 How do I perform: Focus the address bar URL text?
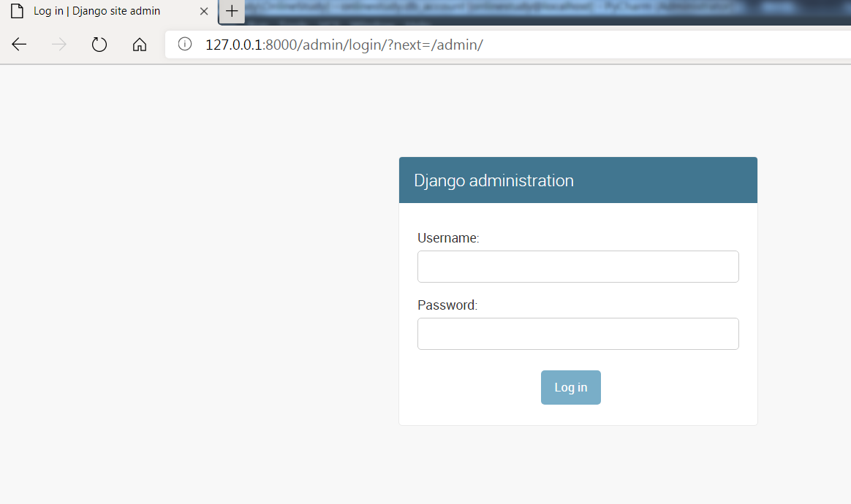(x=344, y=45)
